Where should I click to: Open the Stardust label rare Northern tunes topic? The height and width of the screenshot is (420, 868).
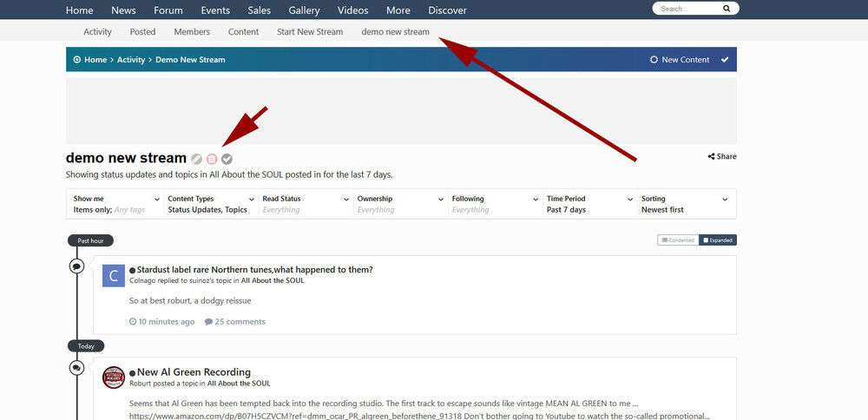tap(254, 270)
